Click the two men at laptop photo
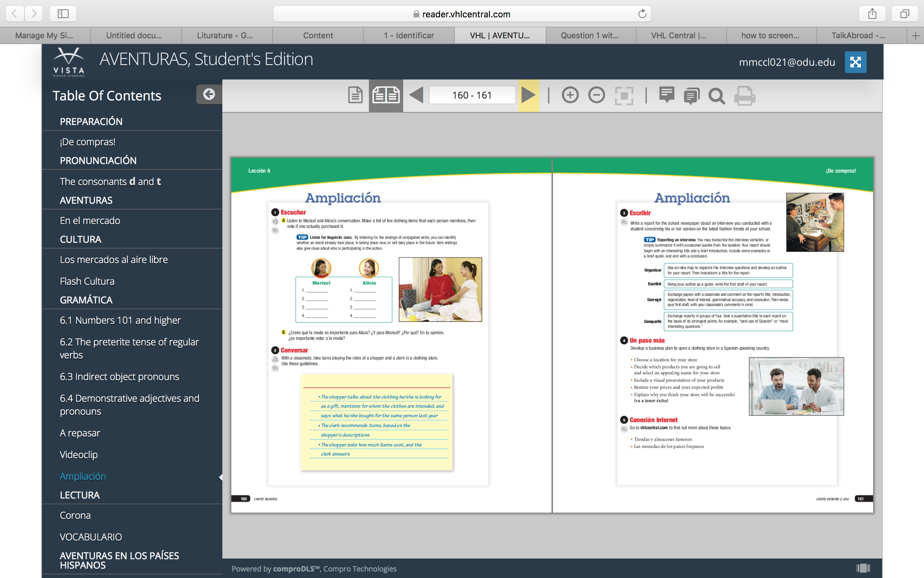The height and width of the screenshot is (578, 924). tap(796, 386)
